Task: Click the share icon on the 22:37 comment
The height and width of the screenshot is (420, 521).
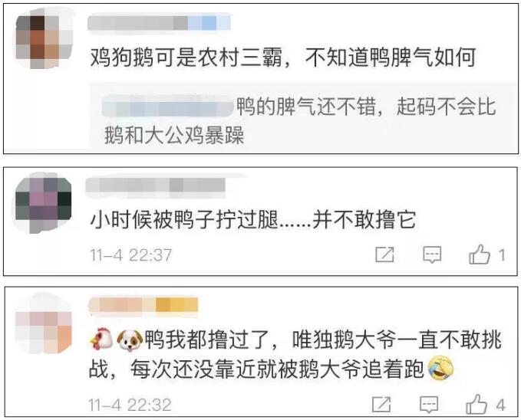Action: pos(384,254)
